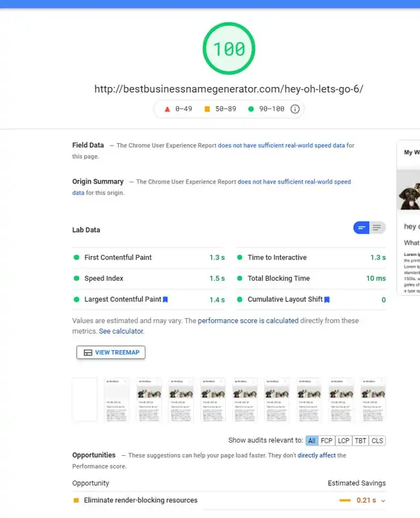Click the red triangle 0–49 legend icon
The image size is (420, 518).
click(x=167, y=109)
